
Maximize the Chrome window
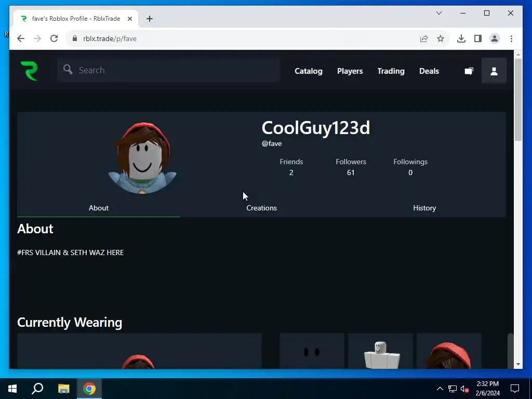click(486, 13)
